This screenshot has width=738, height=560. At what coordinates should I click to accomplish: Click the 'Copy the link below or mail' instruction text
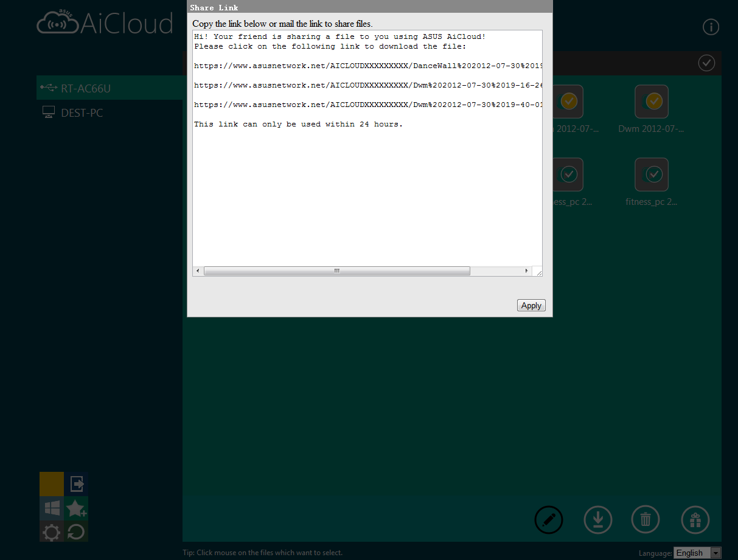[282, 24]
